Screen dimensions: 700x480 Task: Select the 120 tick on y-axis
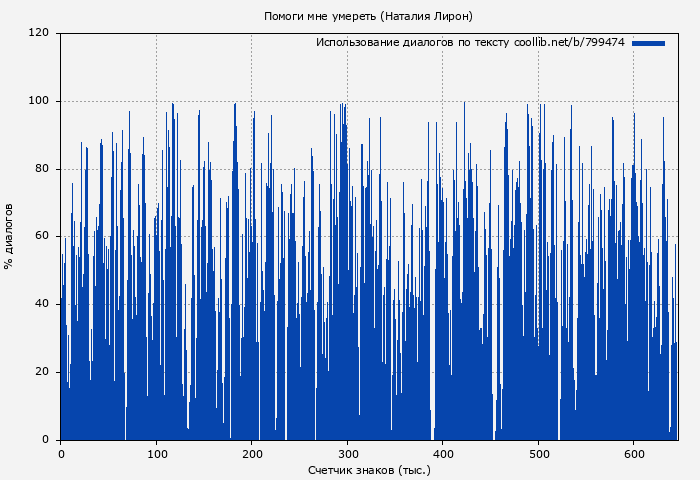(40, 33)
